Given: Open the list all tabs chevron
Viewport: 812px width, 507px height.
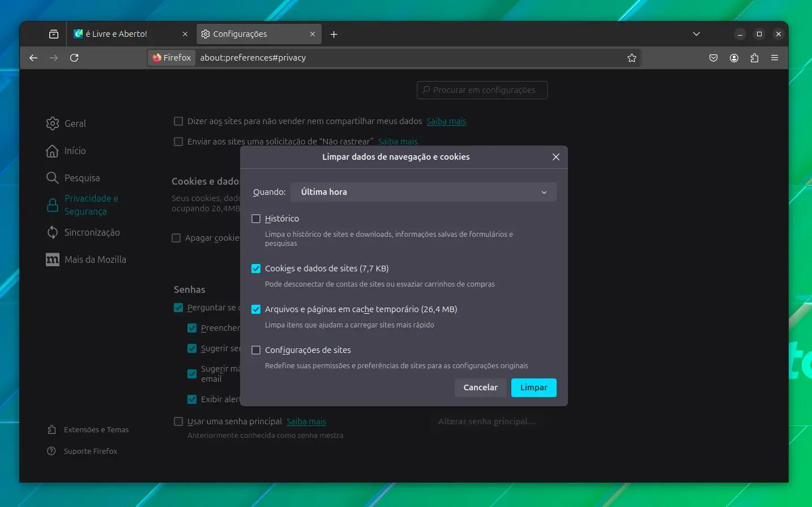Looking at the screenshot, I should click(696, 34).
